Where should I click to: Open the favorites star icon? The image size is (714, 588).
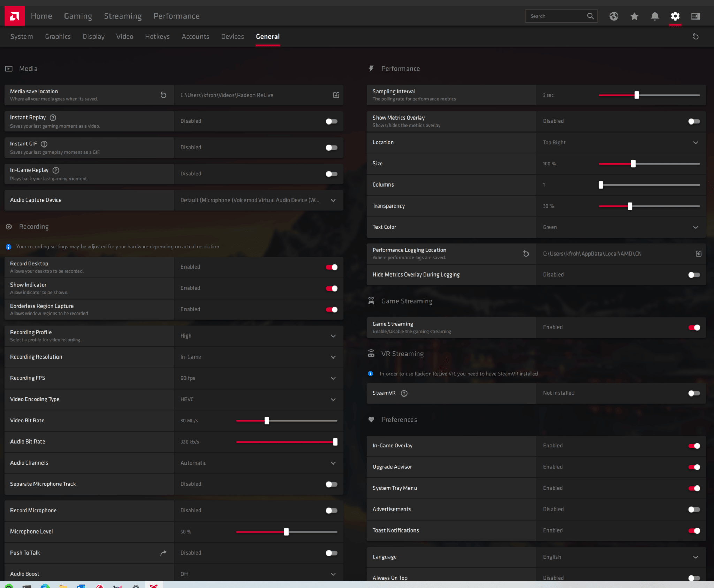(x=634, y=16)
